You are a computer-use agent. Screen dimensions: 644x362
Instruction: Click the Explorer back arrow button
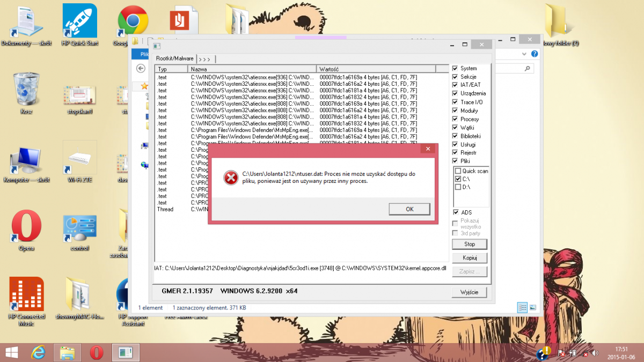pos(141,68)
